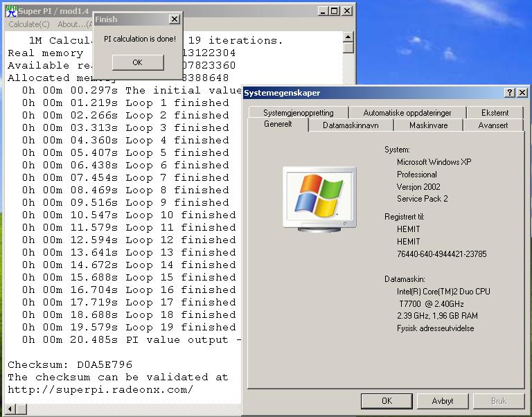Click 'PI calculation is done!' message text
Screen dimensions: 532x417
coord(140,39)
